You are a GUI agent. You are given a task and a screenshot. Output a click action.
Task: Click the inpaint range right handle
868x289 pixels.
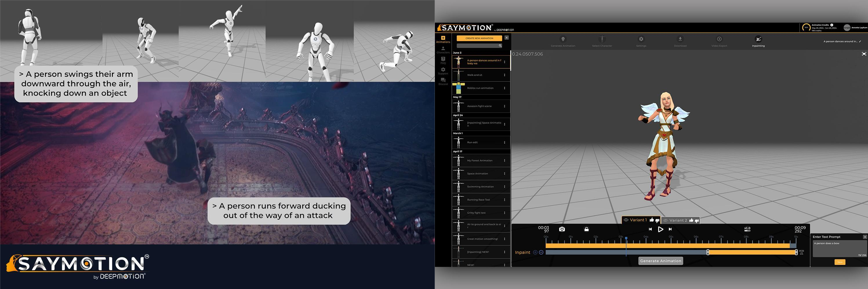coord(796,252)
